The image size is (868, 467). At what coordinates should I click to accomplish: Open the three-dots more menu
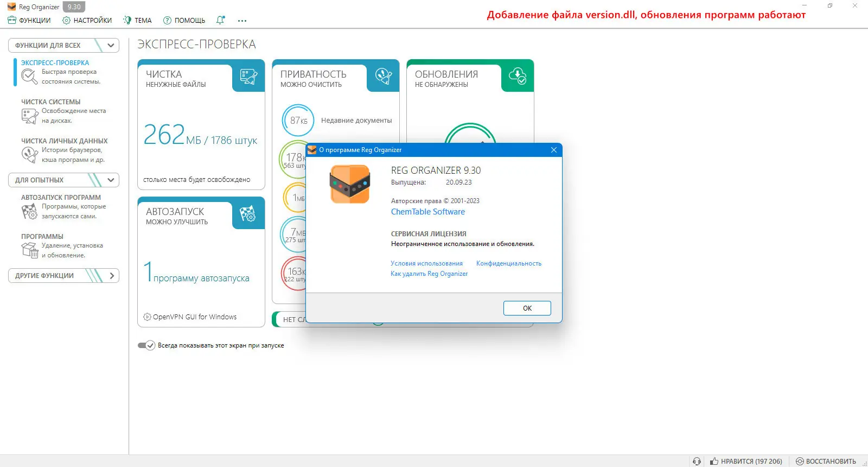pos(242,21)
